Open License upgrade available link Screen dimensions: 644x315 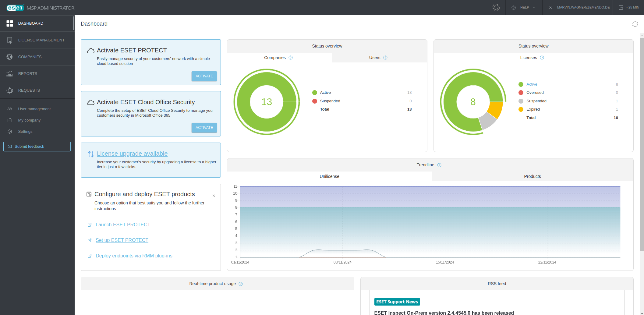132,154
